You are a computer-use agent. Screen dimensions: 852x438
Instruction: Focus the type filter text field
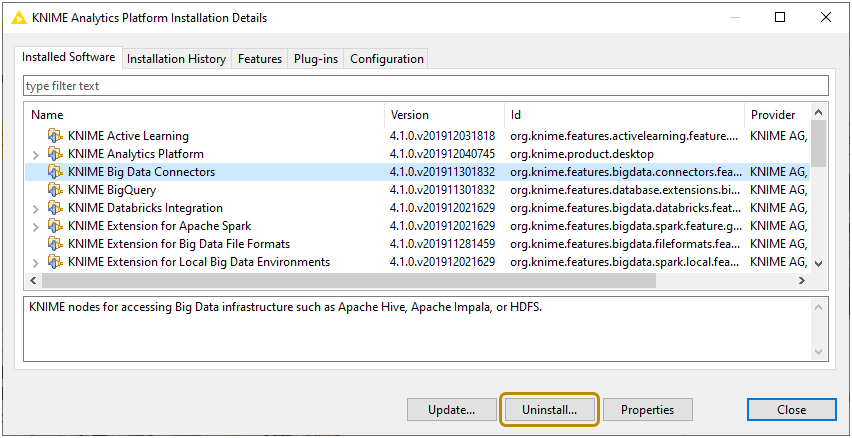[x=426, y=86]
